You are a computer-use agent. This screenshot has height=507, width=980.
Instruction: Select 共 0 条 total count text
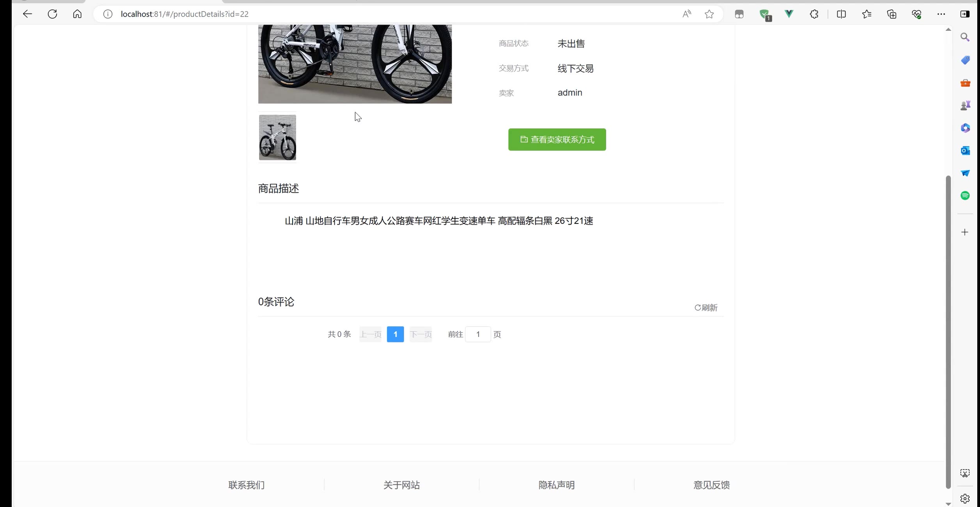tap(339, 334)
